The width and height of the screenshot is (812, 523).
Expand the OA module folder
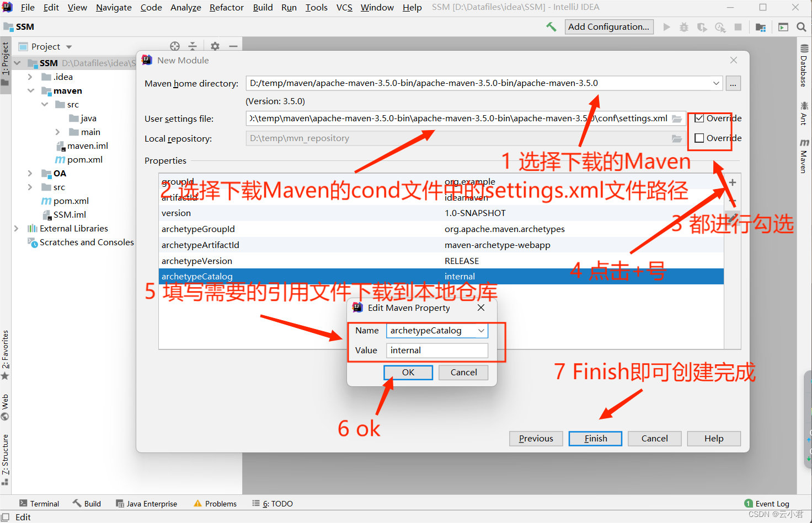click(x=30, y=174)
